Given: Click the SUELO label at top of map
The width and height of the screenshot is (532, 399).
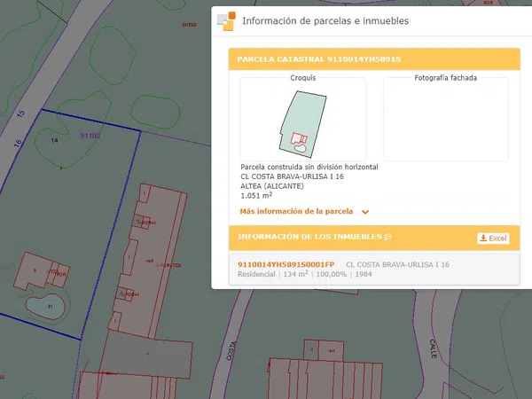Looking at the screenshot, I should point(189,26).
